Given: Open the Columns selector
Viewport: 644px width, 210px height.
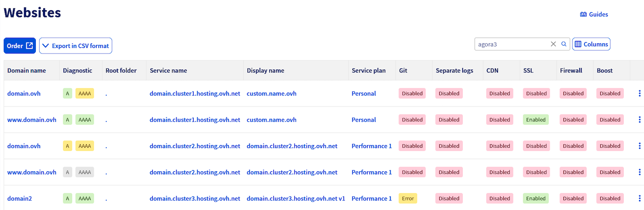Looking at the screenshot, I should click(591, 44).
